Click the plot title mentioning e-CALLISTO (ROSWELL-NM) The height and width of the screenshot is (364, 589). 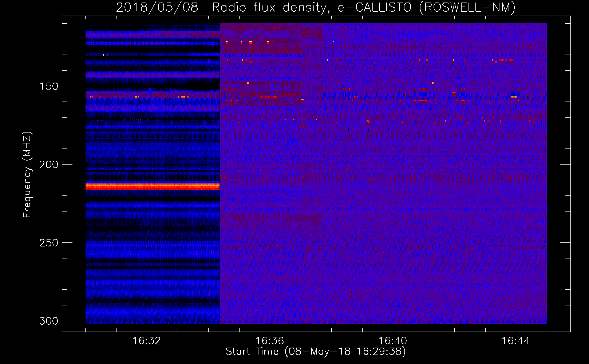click(316, 7)
